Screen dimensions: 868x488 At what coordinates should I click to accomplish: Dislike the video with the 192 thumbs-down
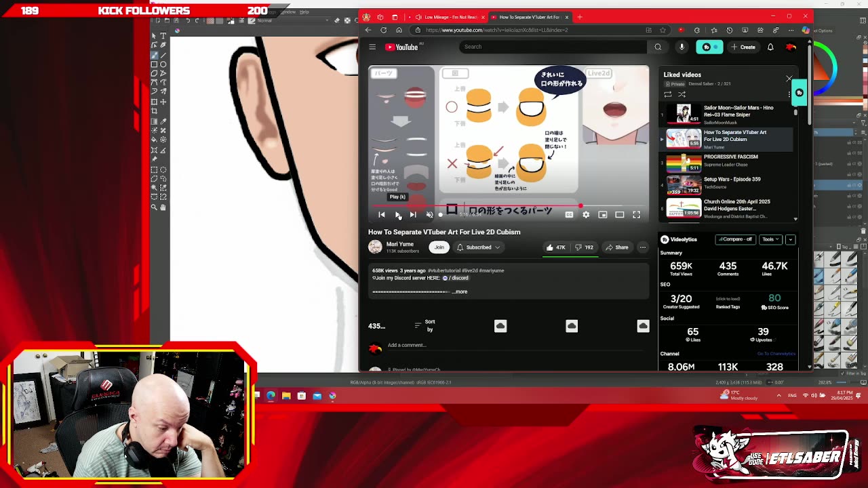point(584,247)
